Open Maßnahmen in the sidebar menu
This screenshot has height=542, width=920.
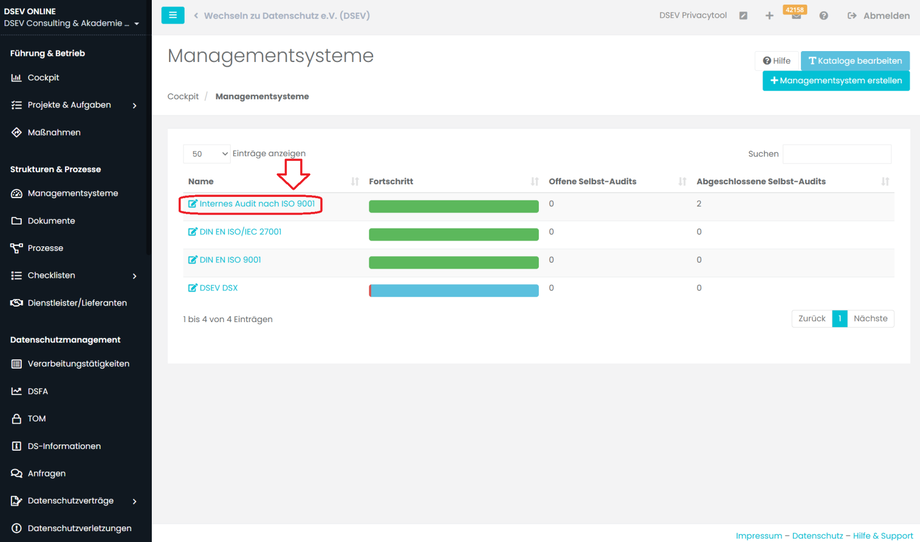(54, 133)
